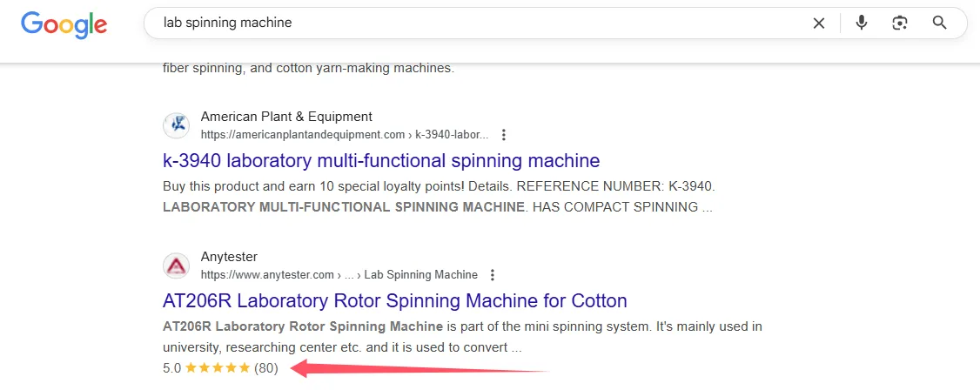Screen dimensions: 980x390
Task: Submit search with magnifying glass
Action: point(939,24)
